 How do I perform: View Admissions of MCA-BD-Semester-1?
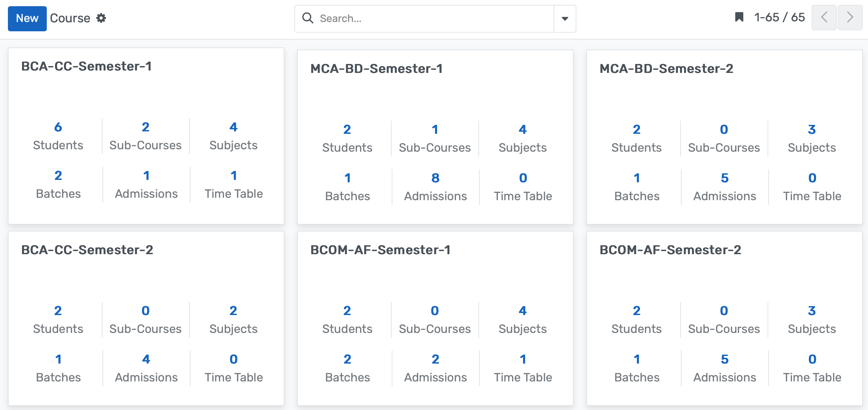[x=435, y=187]
